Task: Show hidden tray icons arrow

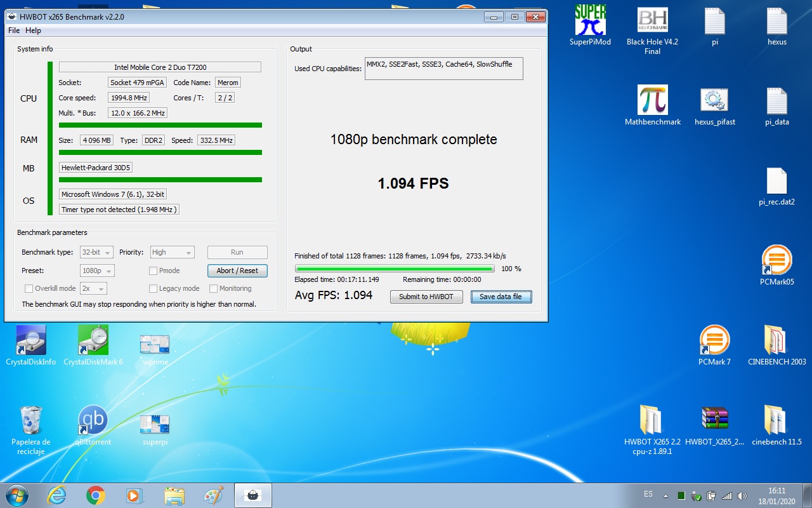Action: [665, 495]
